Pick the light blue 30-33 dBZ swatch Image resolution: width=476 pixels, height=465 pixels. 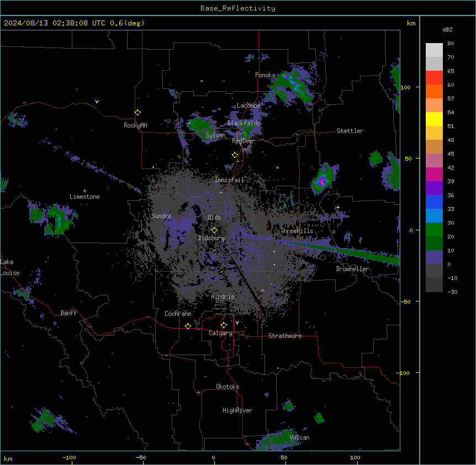pyautogui.click(x=434, y=216)
